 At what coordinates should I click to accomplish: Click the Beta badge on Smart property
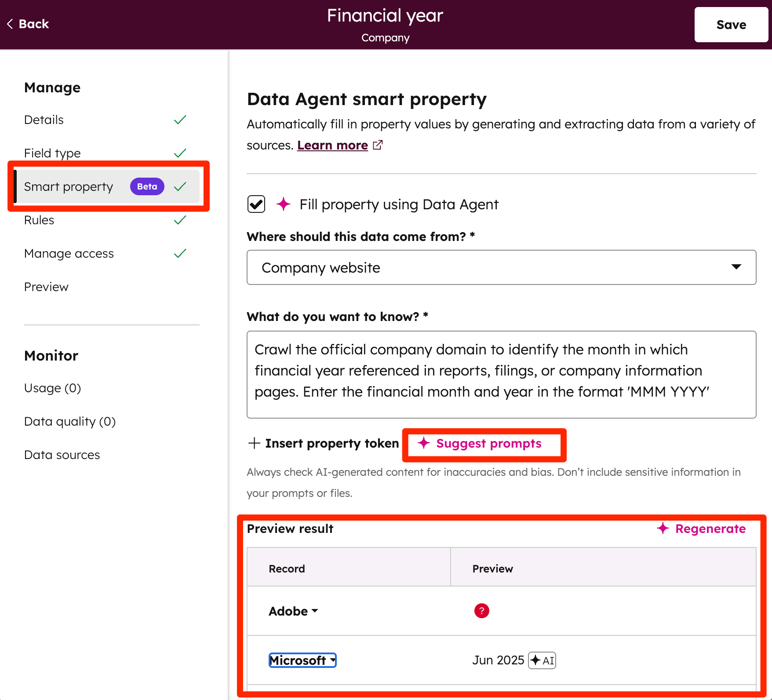point(147,186)
